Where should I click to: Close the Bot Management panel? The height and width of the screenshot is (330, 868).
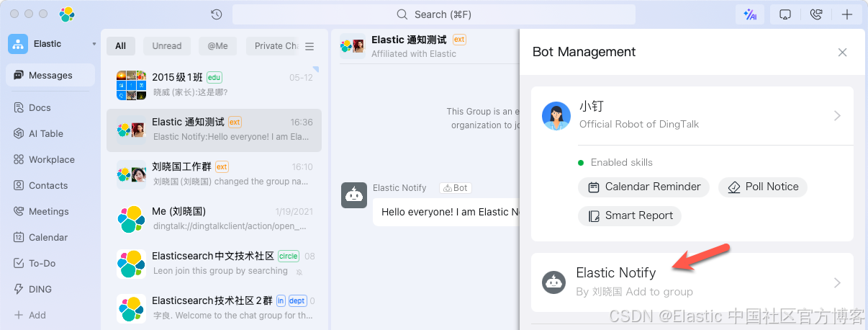tap(842, 53)
